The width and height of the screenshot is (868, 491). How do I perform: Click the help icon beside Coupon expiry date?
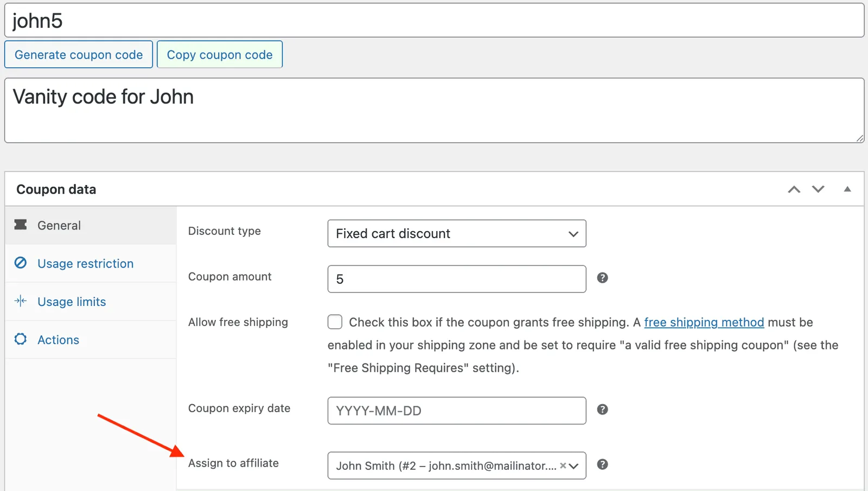(x=602, y=410)
